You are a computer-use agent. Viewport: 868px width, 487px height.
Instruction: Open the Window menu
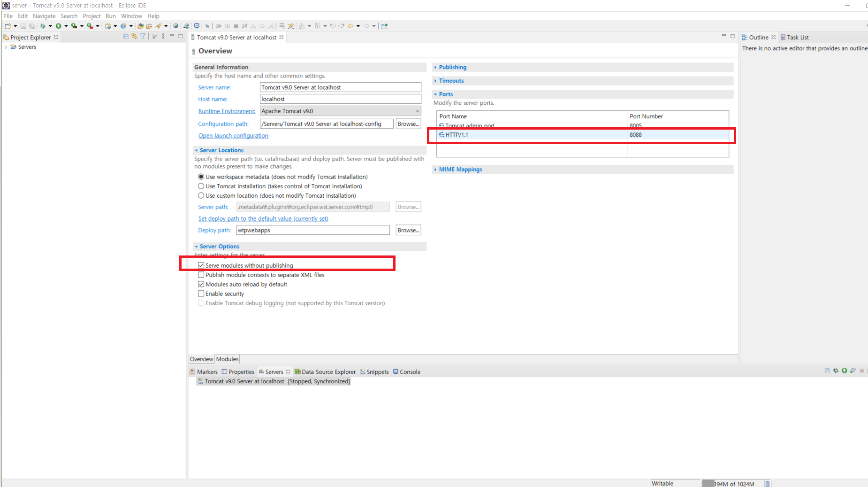pyautogui.click(x=131, y=16)
